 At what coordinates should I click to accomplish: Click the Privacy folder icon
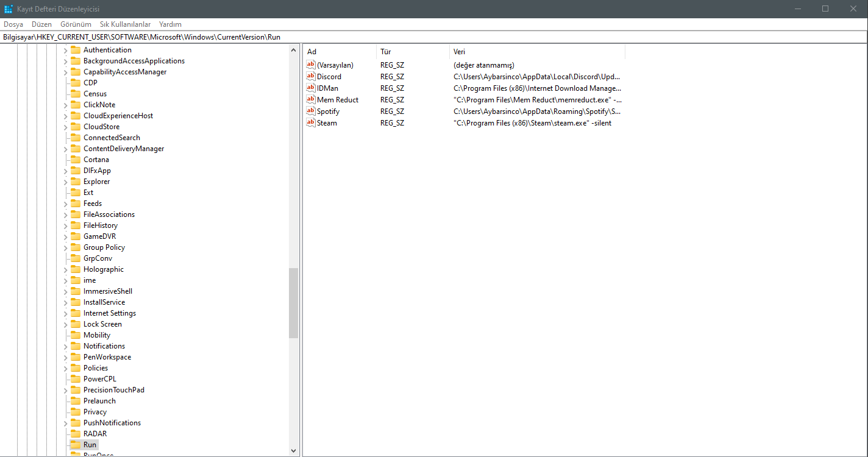tap(76, 412)
